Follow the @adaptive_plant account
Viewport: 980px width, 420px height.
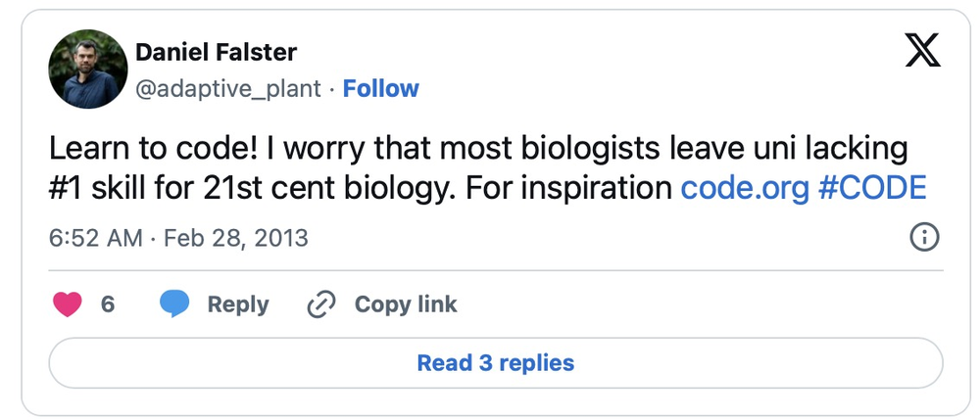380,88
